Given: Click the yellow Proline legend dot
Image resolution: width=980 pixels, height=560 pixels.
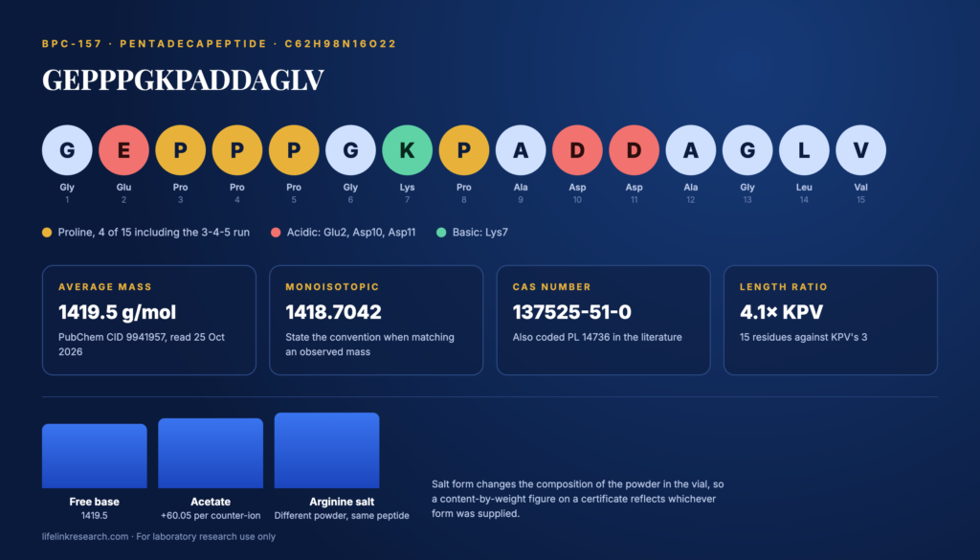Looking at the screenshot, I should click(x=47, y=233).
